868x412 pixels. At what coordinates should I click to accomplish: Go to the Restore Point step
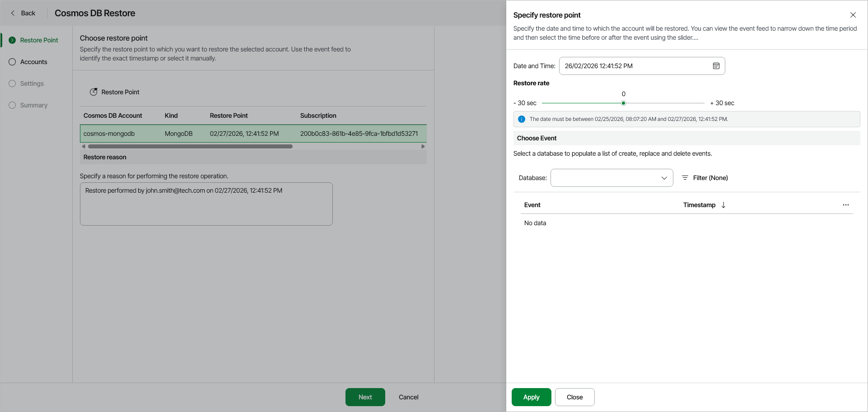tap(39, 40)
